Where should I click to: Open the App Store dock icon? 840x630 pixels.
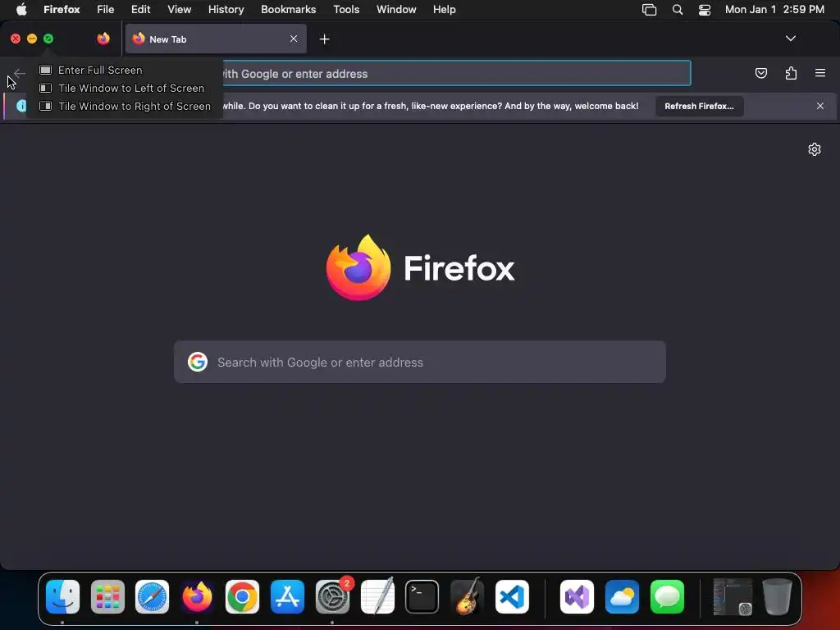[287, 596]
